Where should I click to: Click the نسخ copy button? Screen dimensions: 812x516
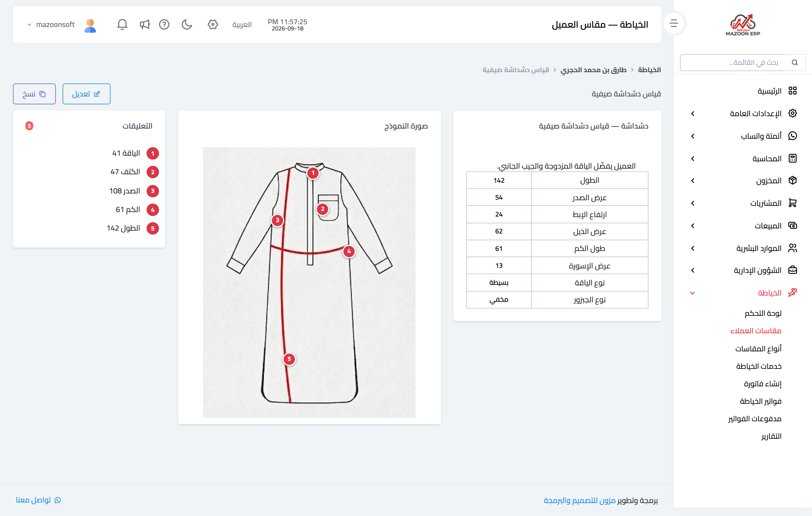pos(34,94)
